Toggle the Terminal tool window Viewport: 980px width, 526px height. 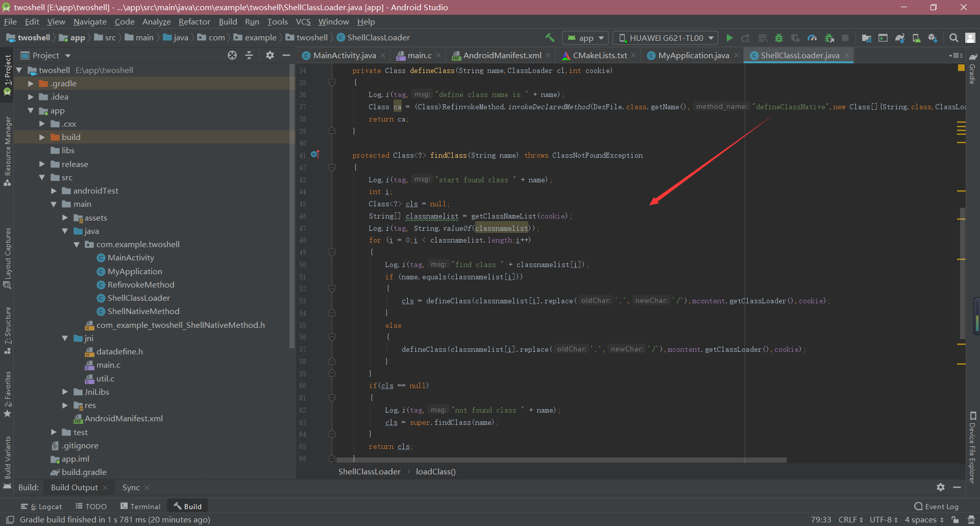click(140, 507)
